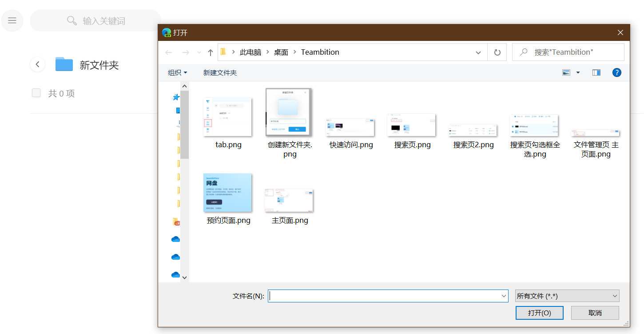Screen dimensions: 644x334
Task: Toggle the preview pane icon
Action: [x=596, y=72]
